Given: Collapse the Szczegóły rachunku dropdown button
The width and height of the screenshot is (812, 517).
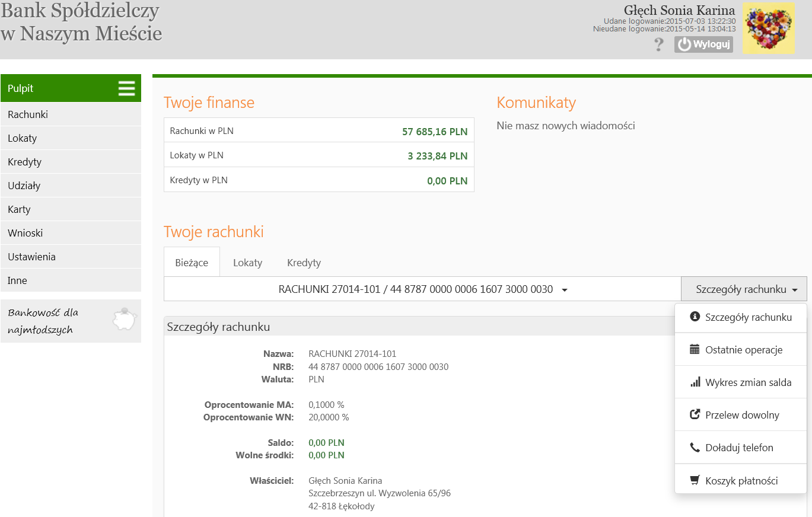Looking at the screenshot, I should (744, 289).
